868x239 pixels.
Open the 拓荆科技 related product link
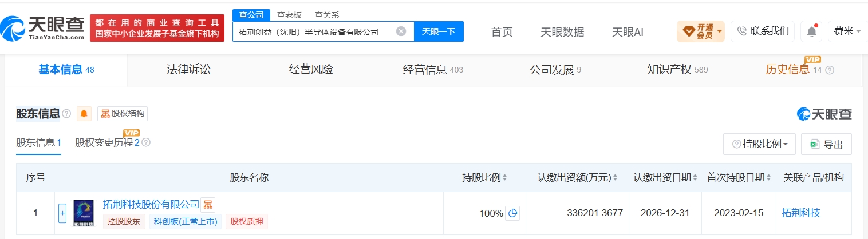click(800, 213)
